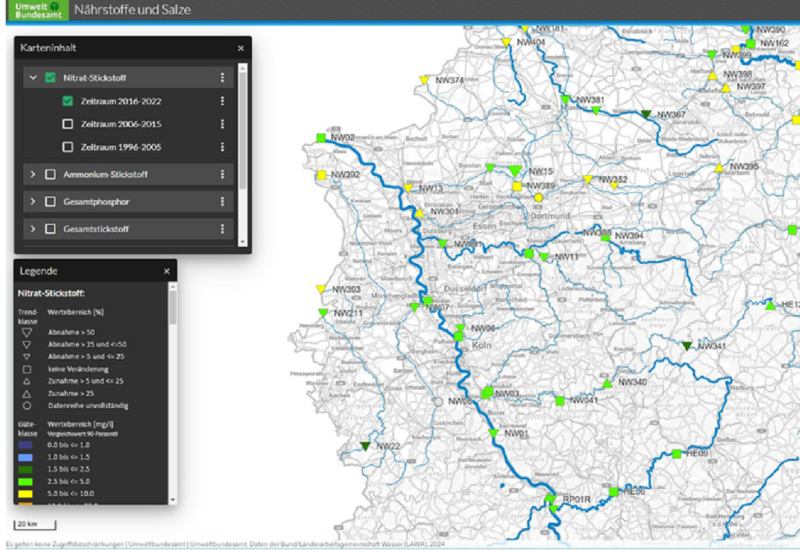
Task: Open options menu for Ammonium-Stickstoff layer
Action: pyautogui.click(x=222, y=174)
